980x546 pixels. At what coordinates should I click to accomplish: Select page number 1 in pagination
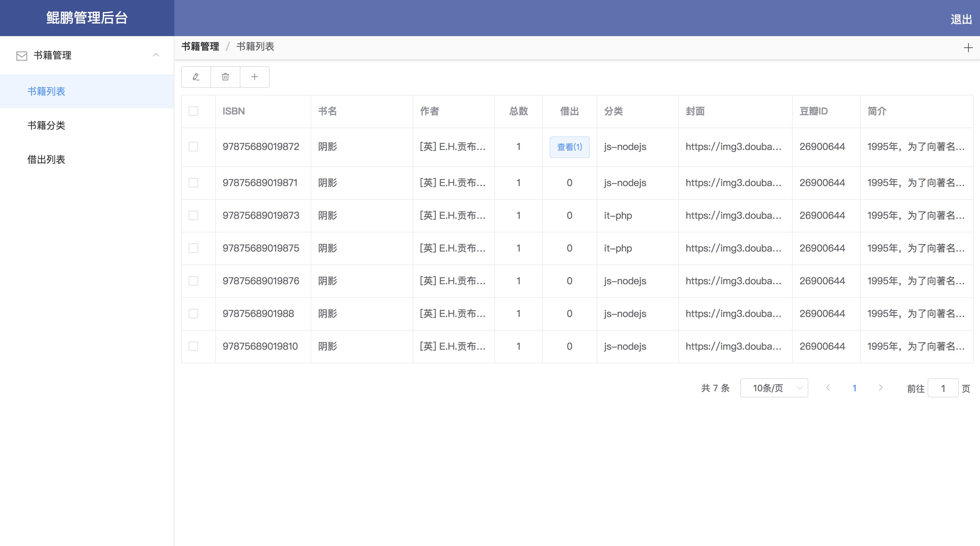point(854,388)
